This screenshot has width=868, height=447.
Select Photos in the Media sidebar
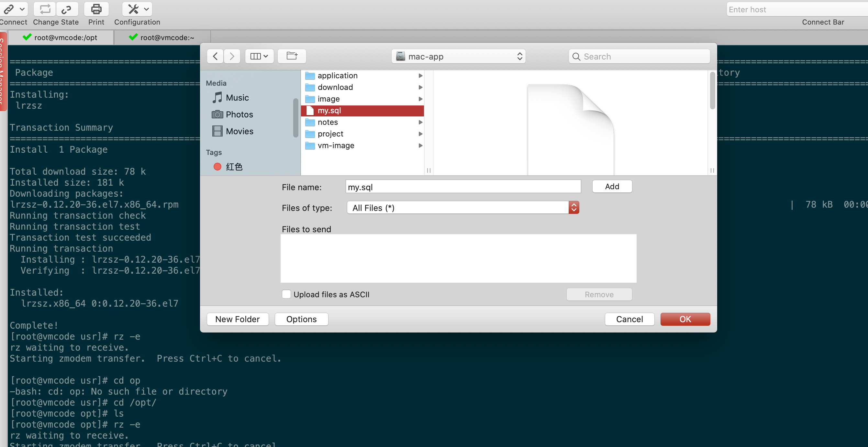239,114
